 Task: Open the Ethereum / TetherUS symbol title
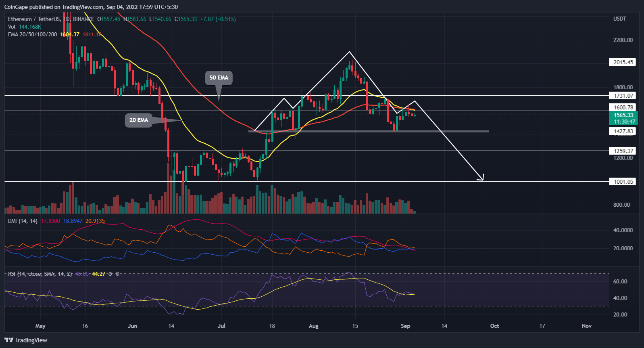tap(34, 19)
